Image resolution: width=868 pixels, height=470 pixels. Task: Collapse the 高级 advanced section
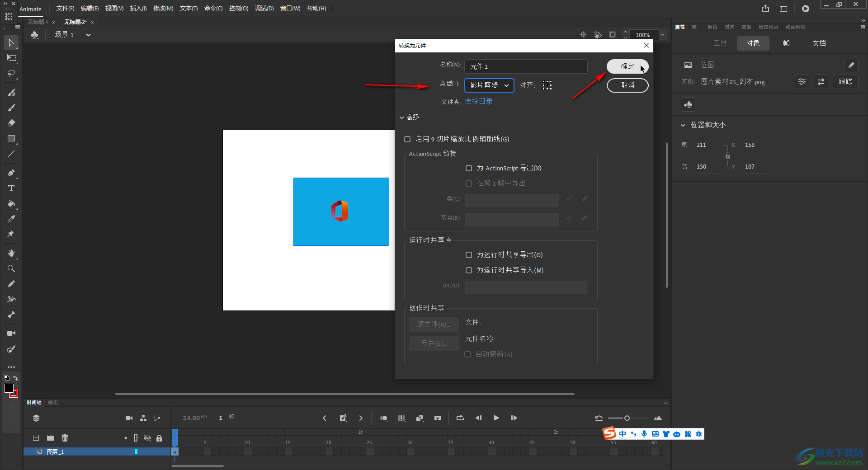click(x=401, y=117)
